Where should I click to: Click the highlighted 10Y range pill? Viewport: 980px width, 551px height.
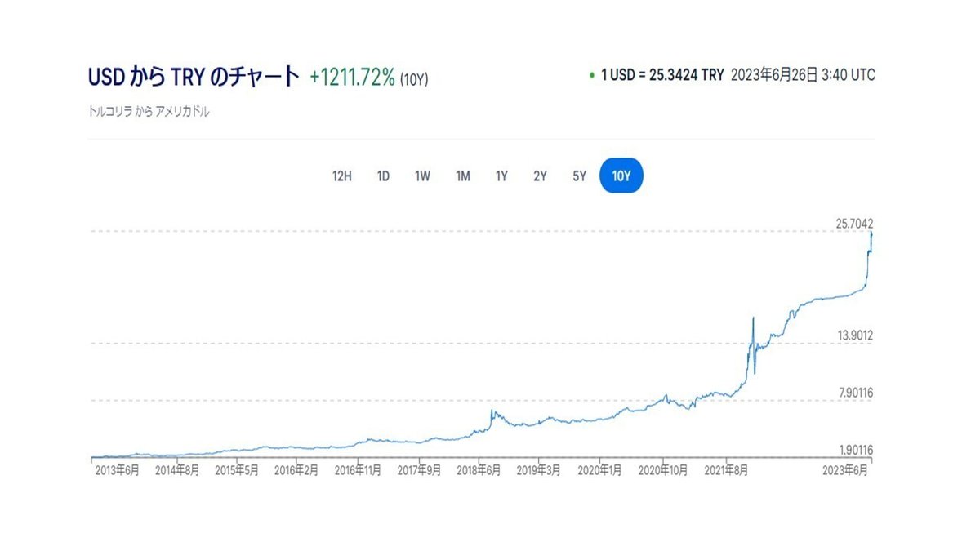pos(621,175)
